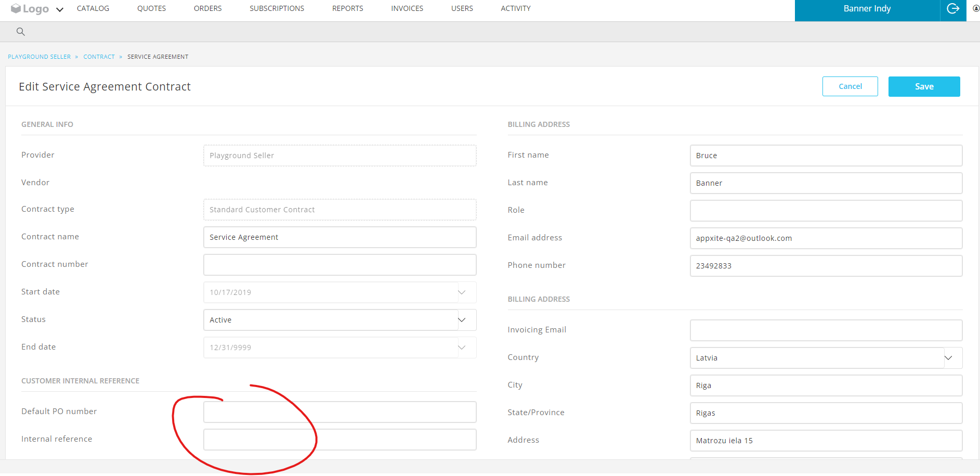This screenshot has height=476, width=980.
Task: Click the empty Role input field
Action: [x=826, y=211]
